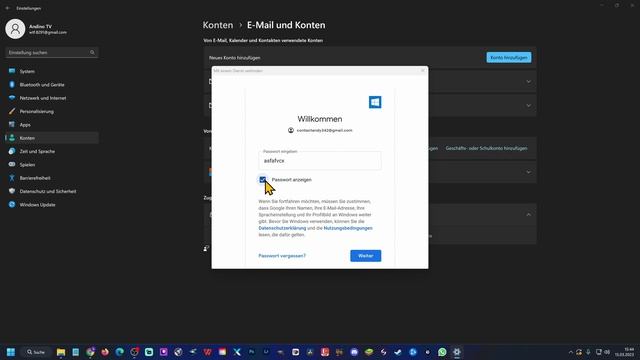
Task: Click the search magnifier in Einstellung suchen
Action: [x=92, y=53]
